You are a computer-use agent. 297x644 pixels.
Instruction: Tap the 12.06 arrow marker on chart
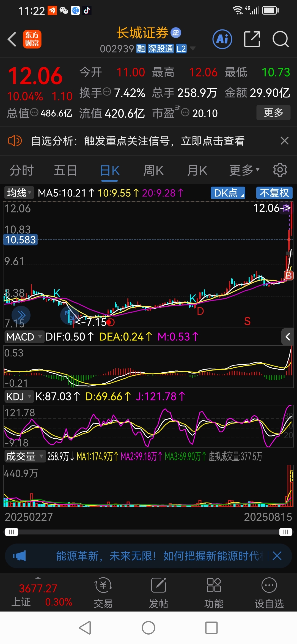tap(272, 208)
